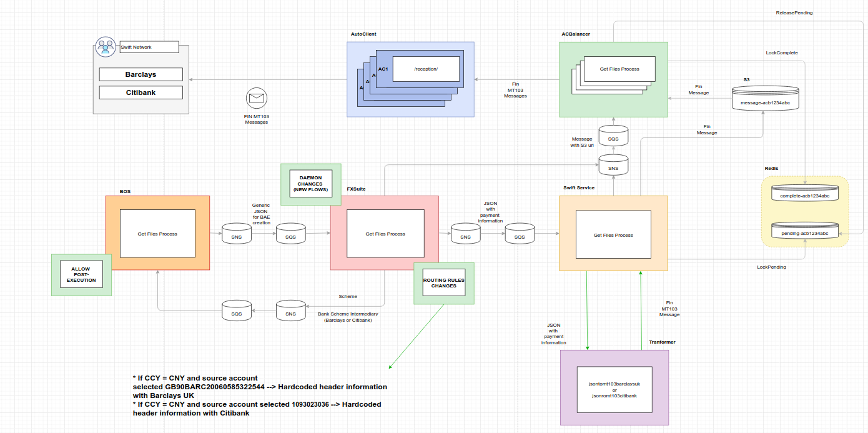
Task: Select the Barclays box in Swift Network
Action: point(141,74)
